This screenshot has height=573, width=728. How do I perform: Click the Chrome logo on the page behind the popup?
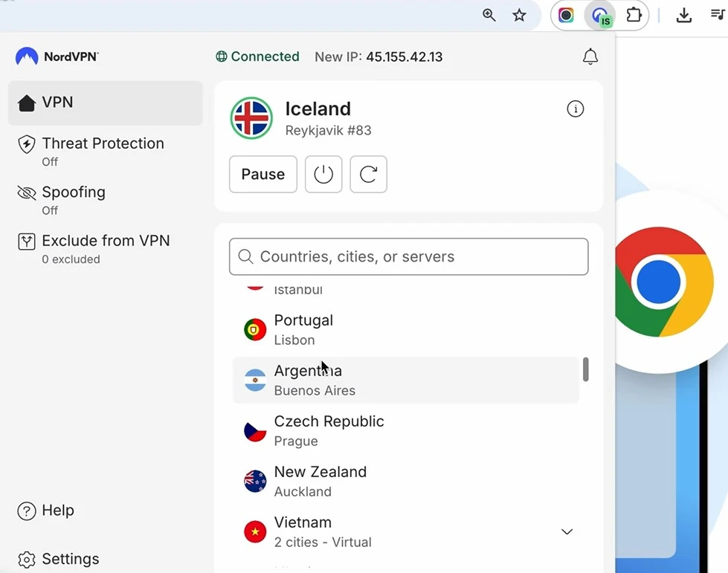coord(664,282)
